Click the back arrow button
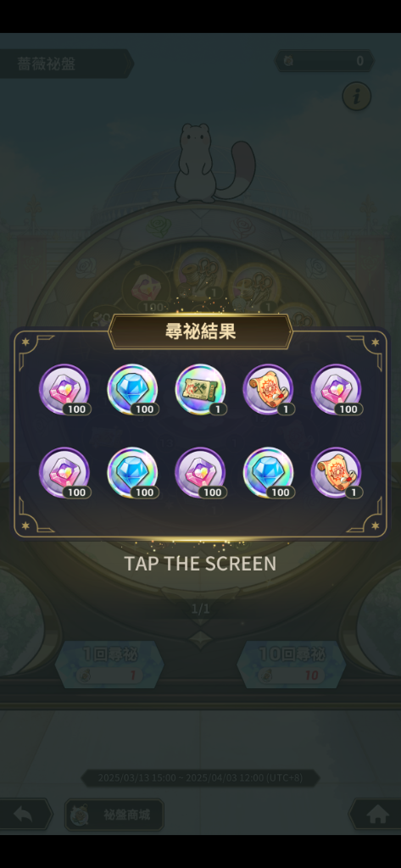Image resolution: width=401 pixels, height=868 pixels. click(x=25, y=815)
